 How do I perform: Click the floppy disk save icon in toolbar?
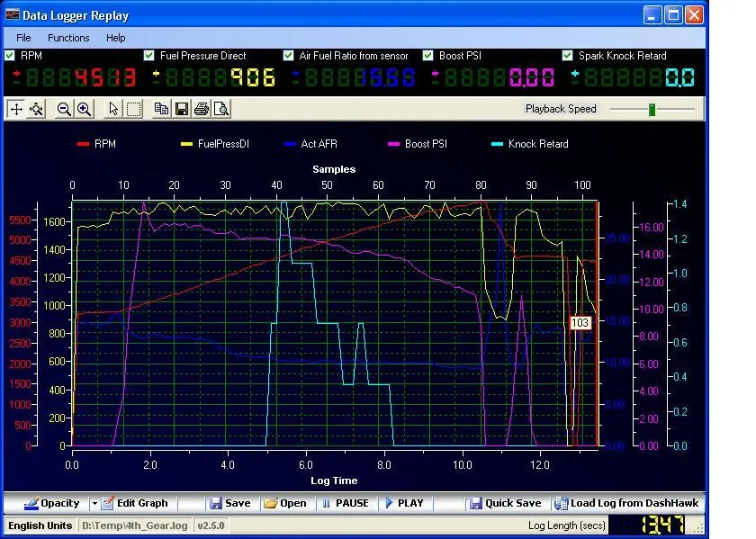(181, 109)
